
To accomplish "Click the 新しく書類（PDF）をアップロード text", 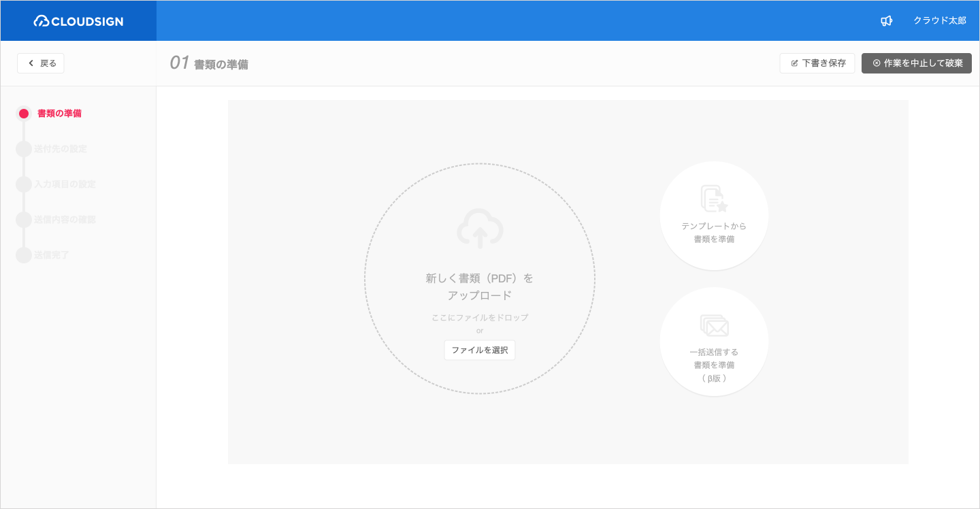I will click(480, 286).
